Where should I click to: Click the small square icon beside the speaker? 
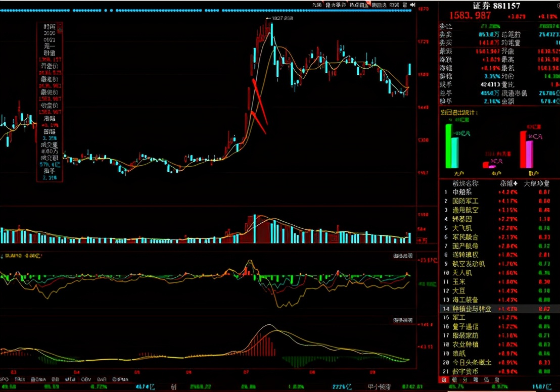405,5
